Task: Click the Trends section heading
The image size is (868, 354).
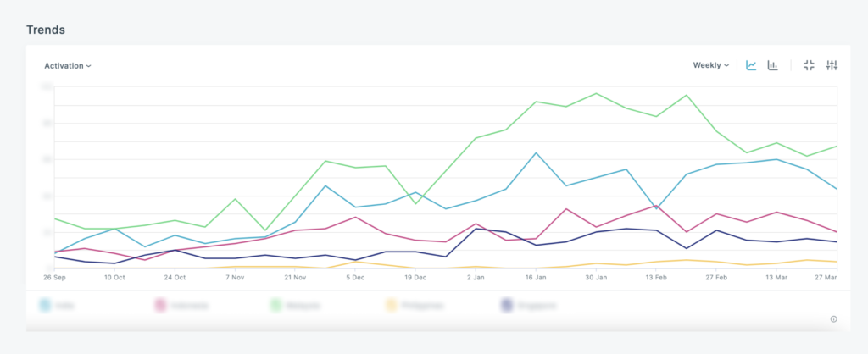Action: pos(46,30)
